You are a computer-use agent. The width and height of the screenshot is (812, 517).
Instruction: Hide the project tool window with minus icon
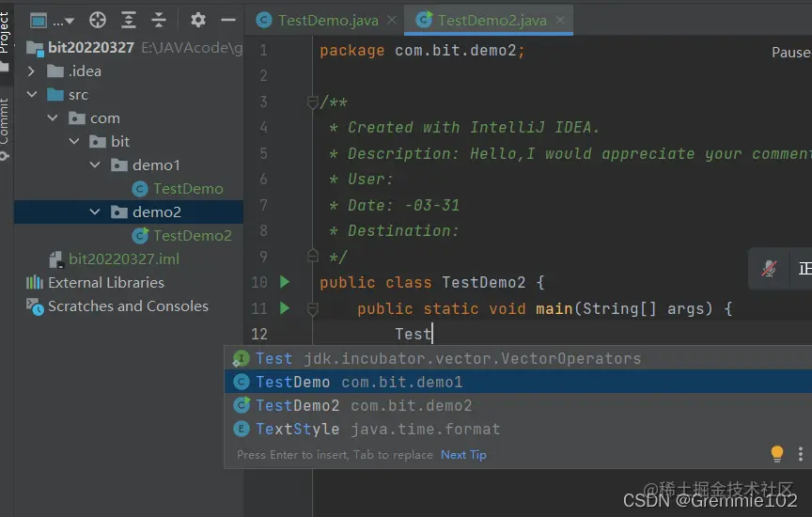click(227, 20)
